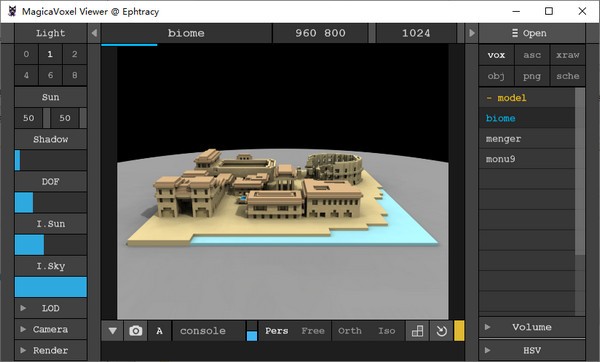600x362 pixels.
Task: Toggle the 'A' button in bottom toolbar
Action: 159,331
